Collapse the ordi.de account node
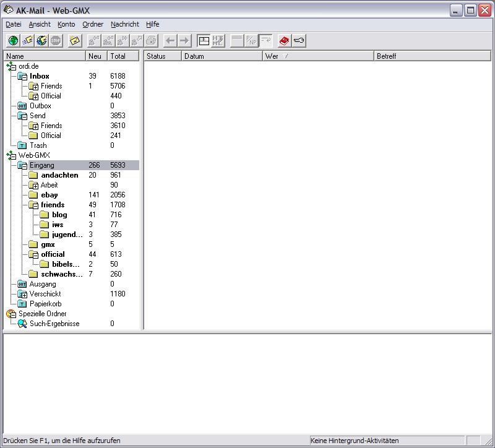 coord(13,67)
